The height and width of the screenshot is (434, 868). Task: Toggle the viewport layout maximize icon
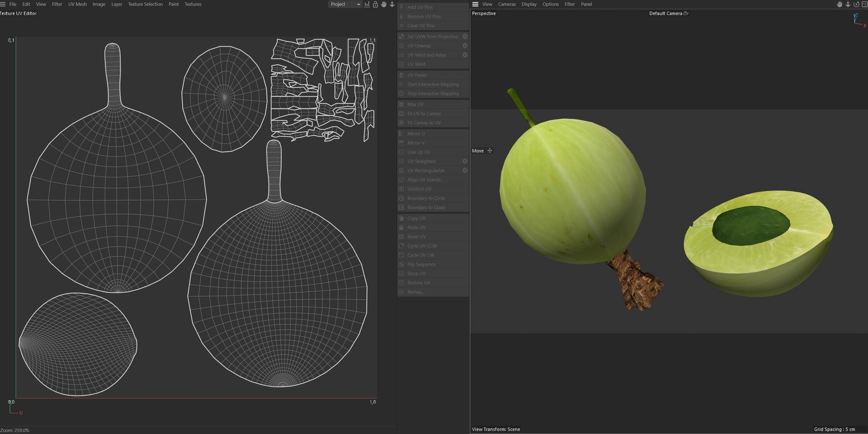pos(864,4)
